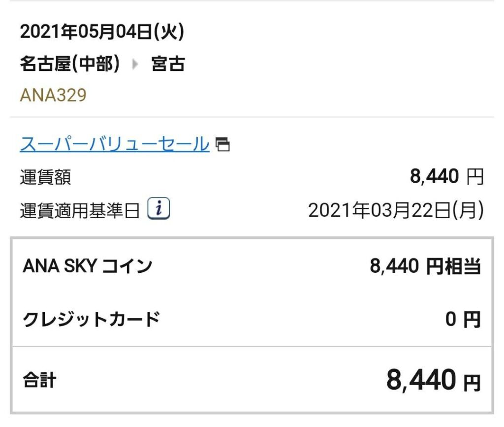The image size is (504, 427).
Task: Open the スーパーバリューセール fare link
Action: (x=114, y=144)
